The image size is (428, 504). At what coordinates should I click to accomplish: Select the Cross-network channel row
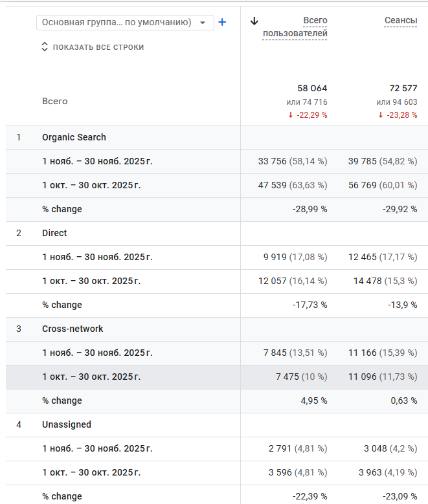[x=73, y=329]
